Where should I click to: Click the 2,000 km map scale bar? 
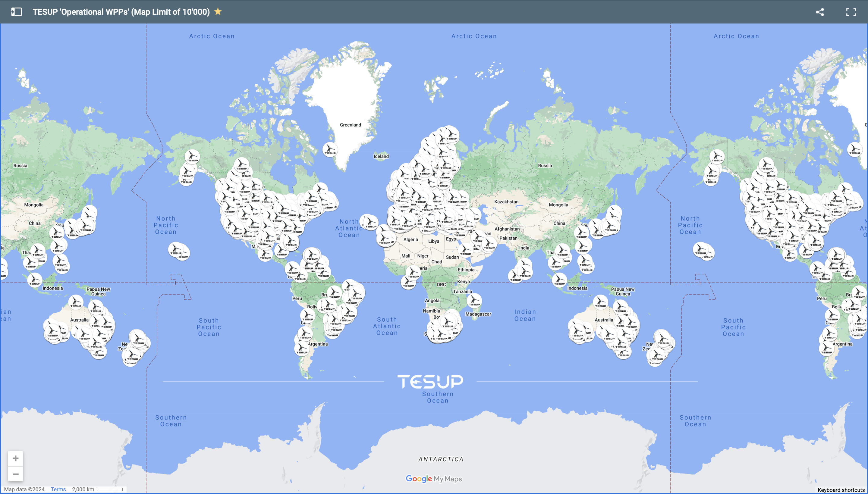110,489
